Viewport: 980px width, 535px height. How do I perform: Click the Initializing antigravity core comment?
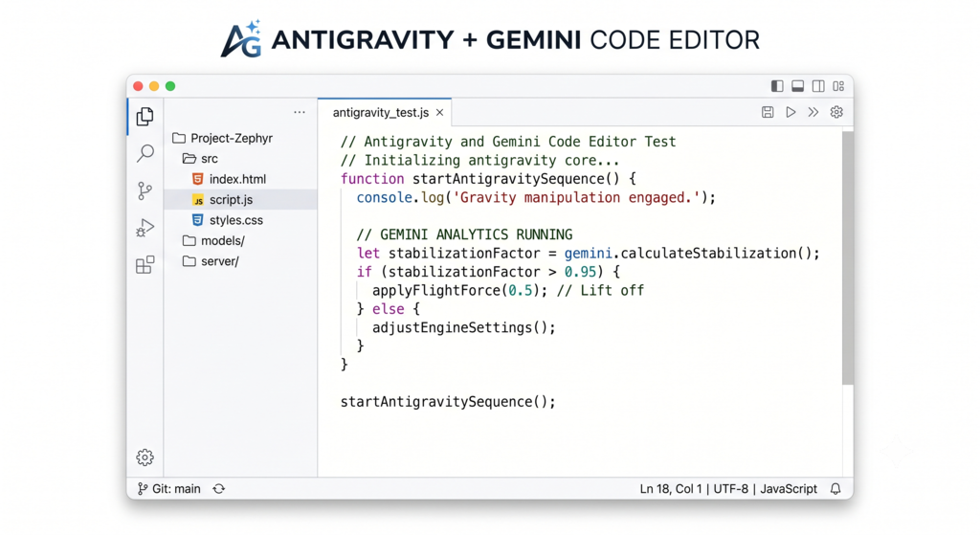[x=480, y=161]
